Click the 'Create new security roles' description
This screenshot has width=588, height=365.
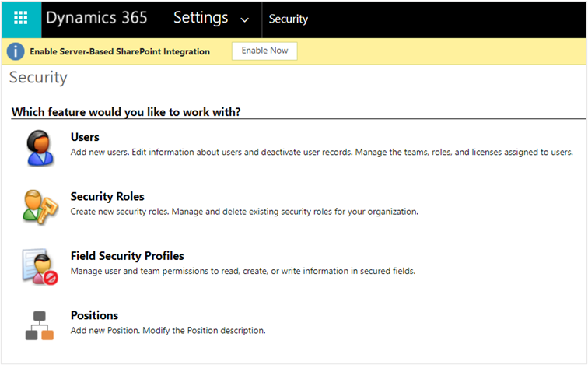244,212
